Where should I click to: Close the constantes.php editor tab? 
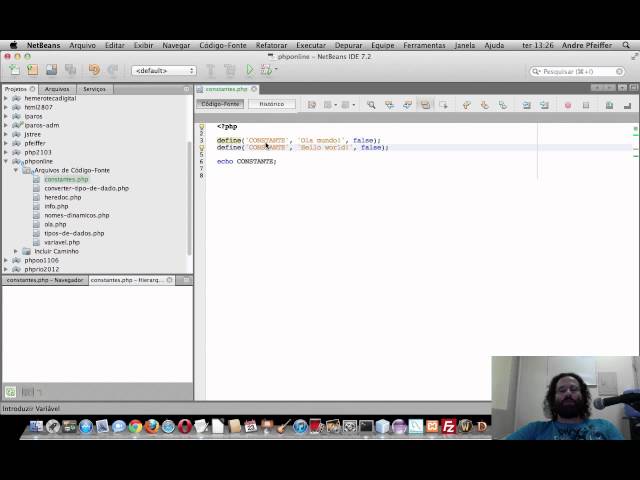pos(254,89)
